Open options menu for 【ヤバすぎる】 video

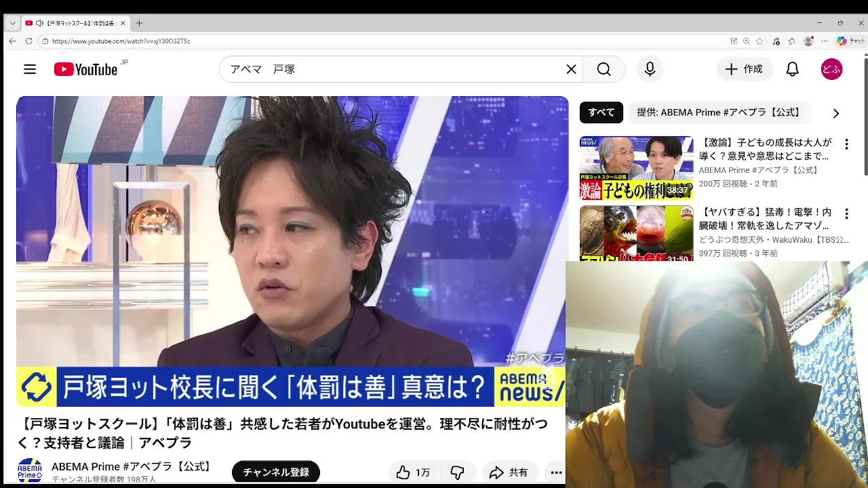pyautogui.click(x=846, y=213)
